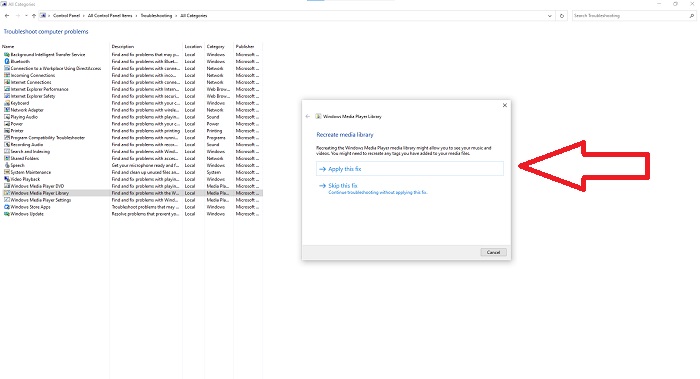Viewport: 700px width, 379px height.
Task: Select the Windows Store Apps icon
Action: 7,207
